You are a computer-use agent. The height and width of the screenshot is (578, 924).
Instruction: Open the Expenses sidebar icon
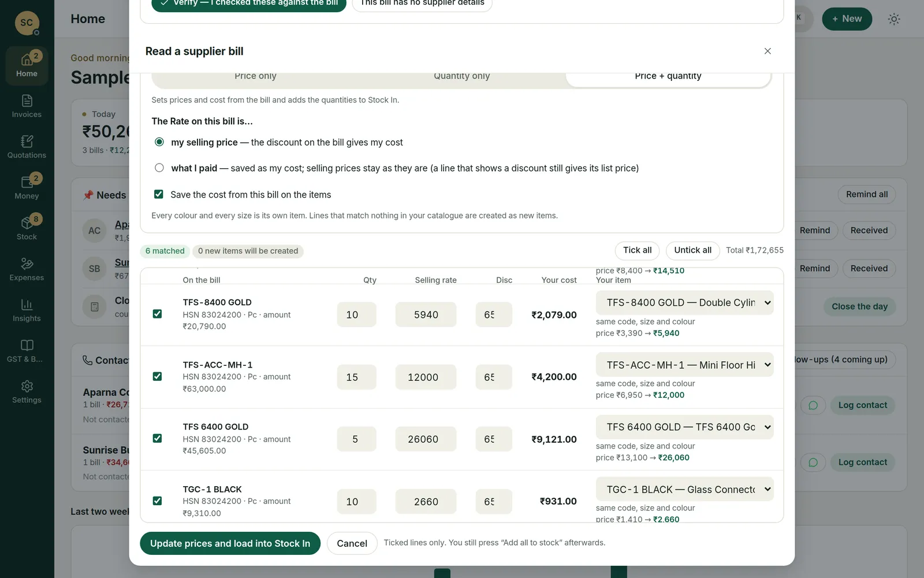click(x=27, y=269)
